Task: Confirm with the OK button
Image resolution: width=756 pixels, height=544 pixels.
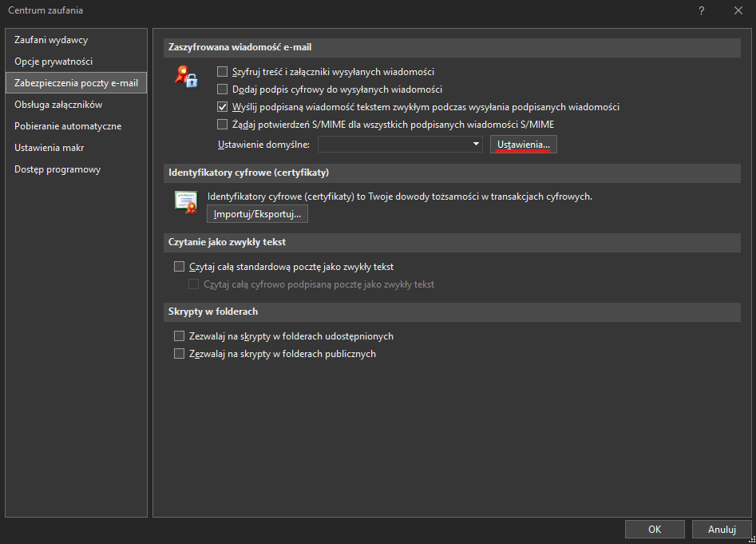Action: 655,529
